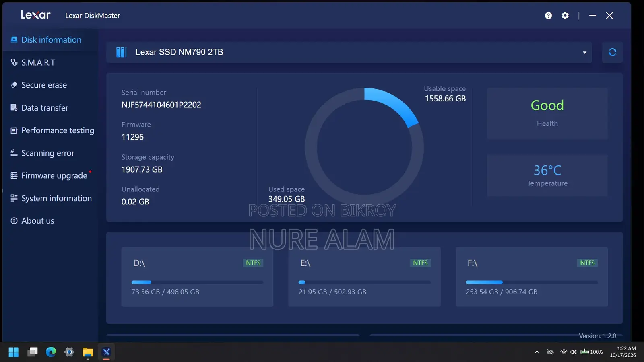Click the disk drive icon beside drive name
Image resolution: width=644 pixels, height=362 pixels.
pyautogui.click(x=121, y=52)
